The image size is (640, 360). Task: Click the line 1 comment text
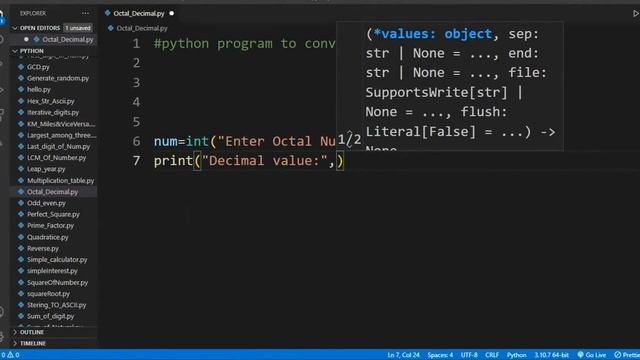coord(244,43)
